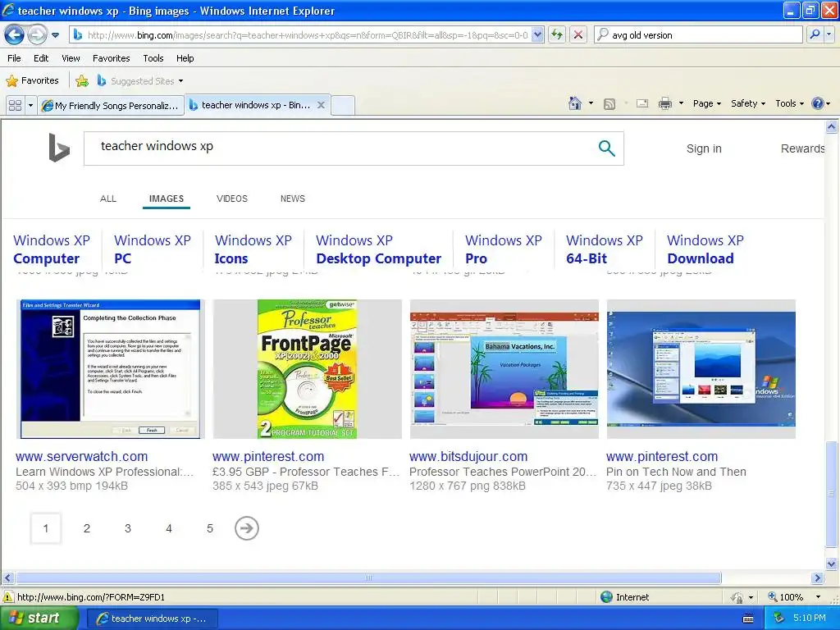
Task: Go back with the IE back arrow
Action: tap(14, 34)
